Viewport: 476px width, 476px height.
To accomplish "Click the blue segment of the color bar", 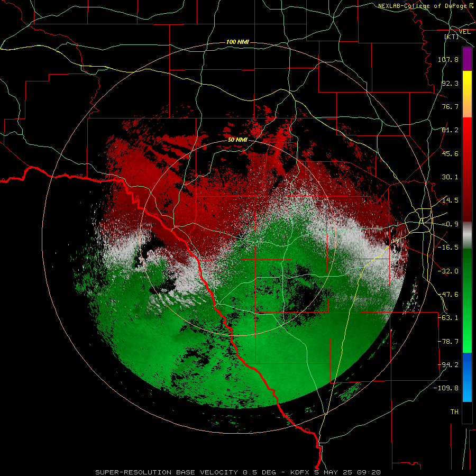I will click(x=467, y=377).
